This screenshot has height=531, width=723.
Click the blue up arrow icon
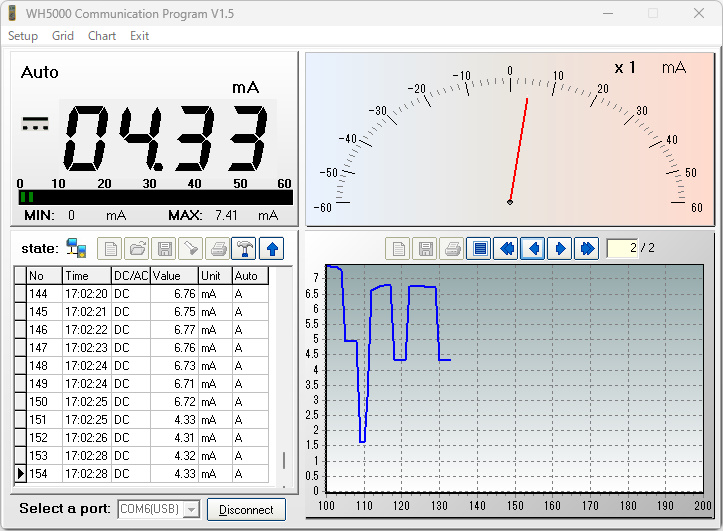pyautogui.click(x=271, y=248)
